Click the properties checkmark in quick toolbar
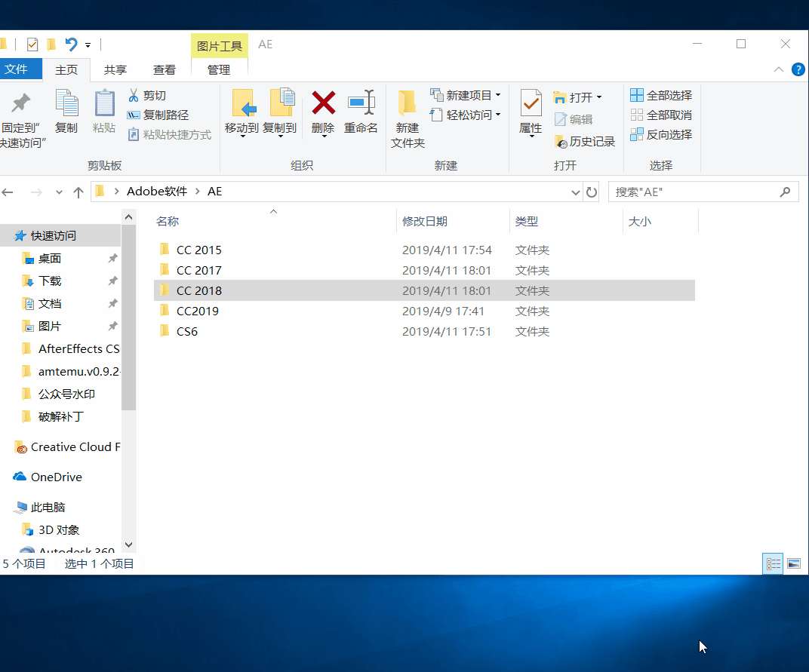 click(32, 44)
